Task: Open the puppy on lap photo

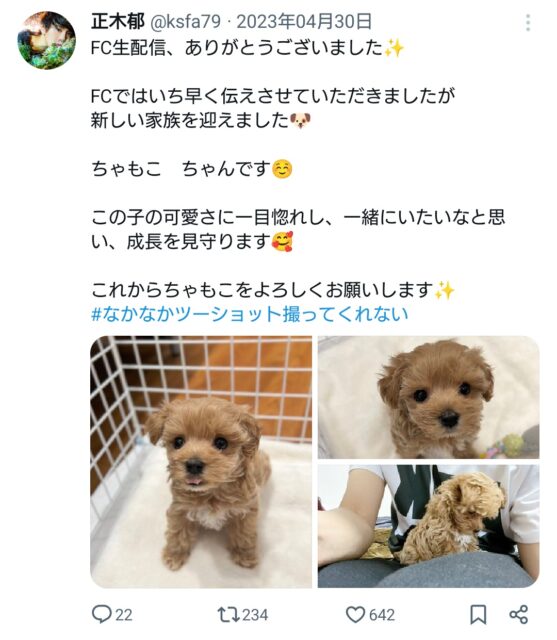Action: [428, 526]
